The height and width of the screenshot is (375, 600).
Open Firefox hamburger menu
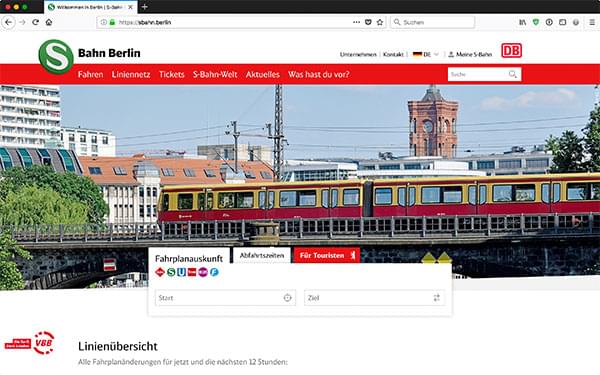592,22
